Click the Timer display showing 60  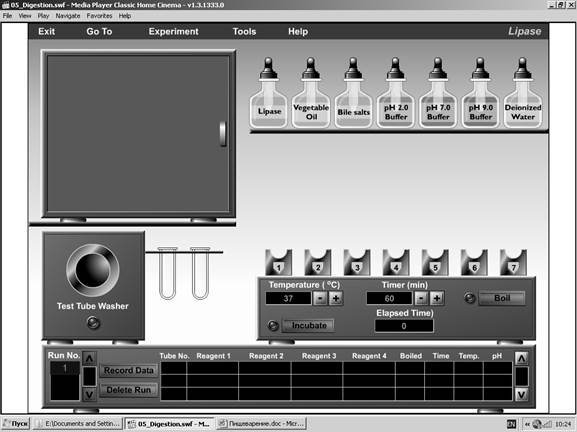[x=389, y=298]
